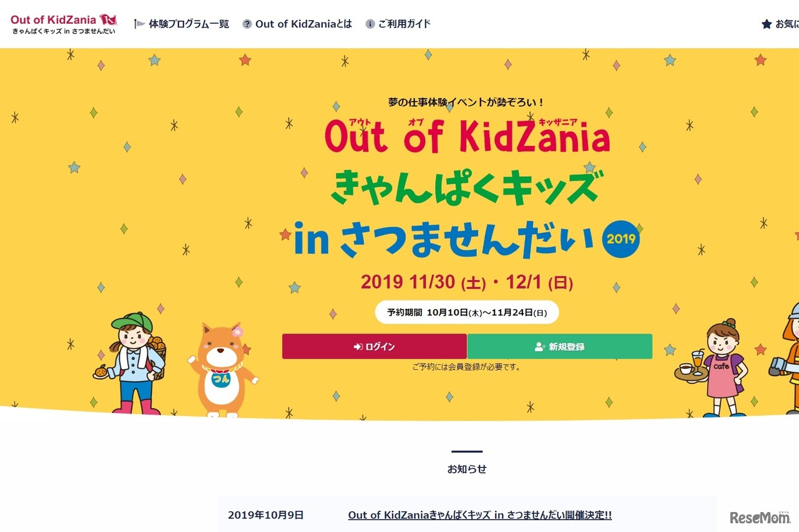Image resolution: width=799 pixels, height=532 pixels.
Task: Click the flag icon beside 体験プログラム一覧
Action: 138,24
